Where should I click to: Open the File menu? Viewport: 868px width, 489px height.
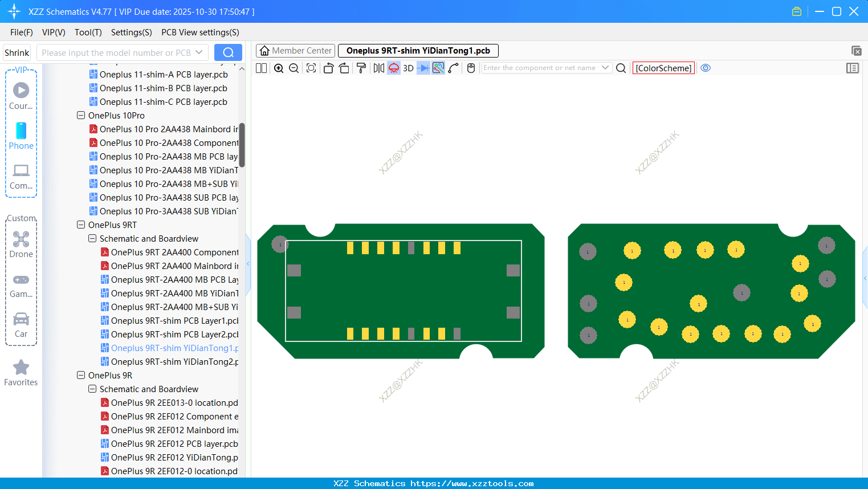[x=22, y=32]
